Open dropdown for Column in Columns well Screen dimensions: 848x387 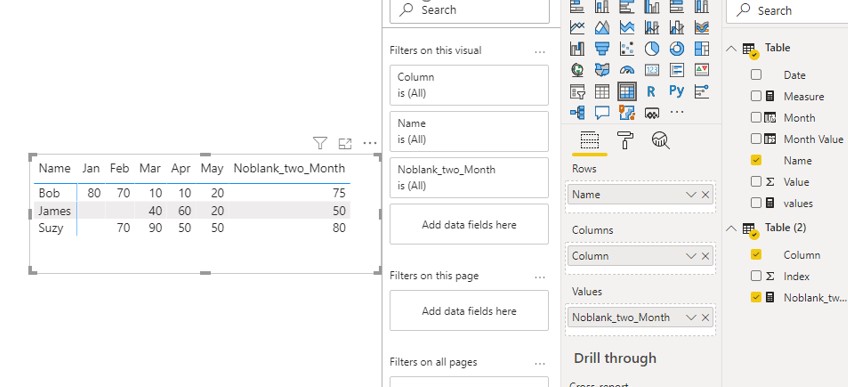click(x=691, y=256)
